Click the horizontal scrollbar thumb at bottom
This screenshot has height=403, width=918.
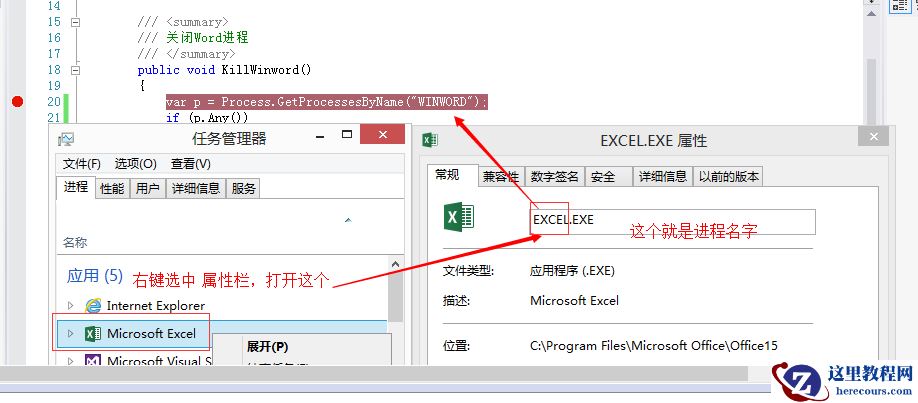(375, 373)
